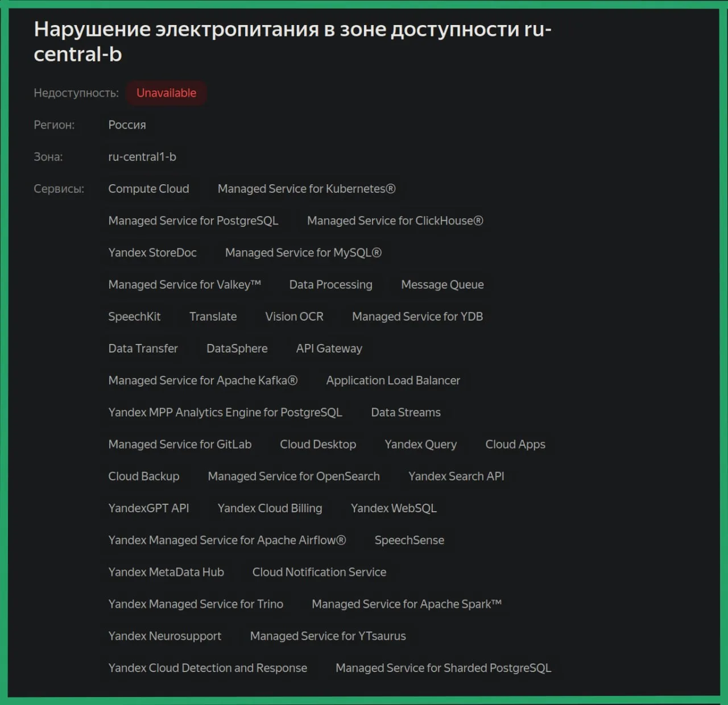Click the red Unavailable status badge

click(166, 93)
